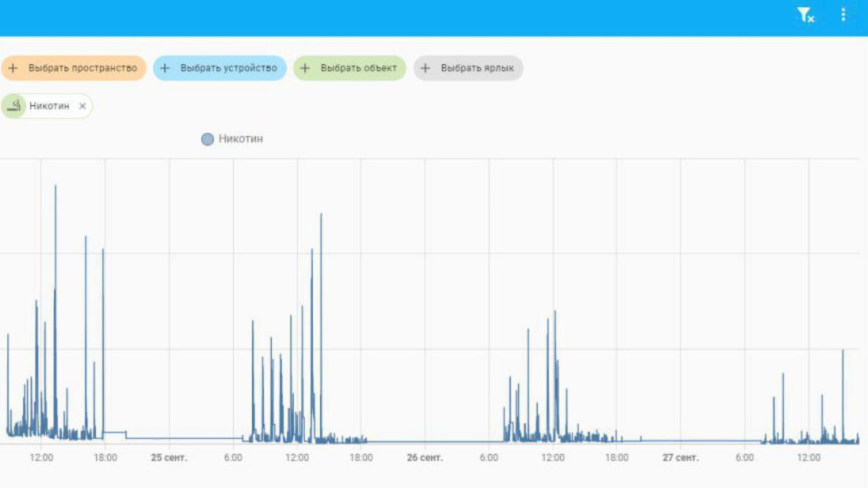
Task: Click the Выбрать объект chip
Action: [350, 68]
